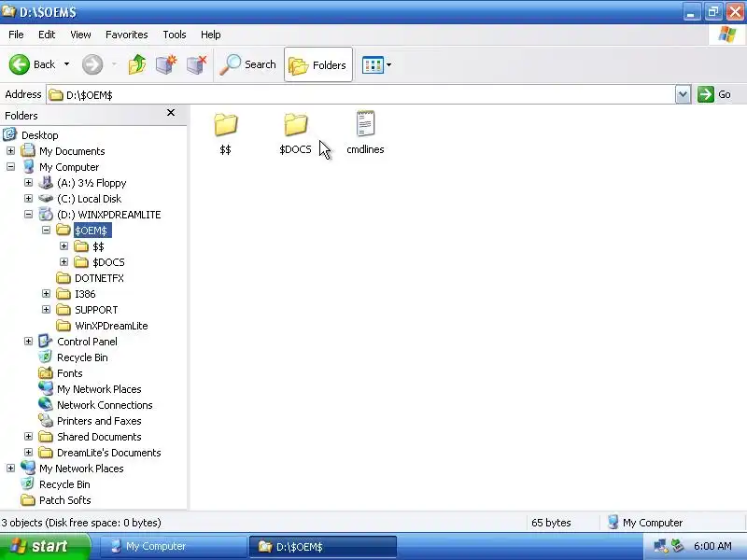
Task: Select Shared Documents in the tree
Action: [99, 437]
